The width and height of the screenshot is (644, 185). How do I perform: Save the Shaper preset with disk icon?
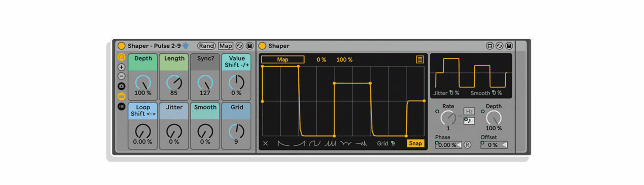(509, 46)
